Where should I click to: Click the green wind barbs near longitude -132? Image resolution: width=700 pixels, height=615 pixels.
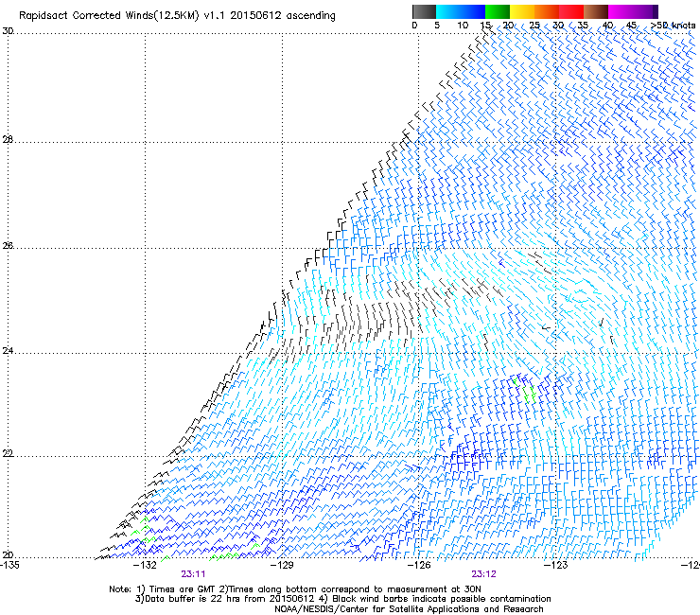pos(143,531)
